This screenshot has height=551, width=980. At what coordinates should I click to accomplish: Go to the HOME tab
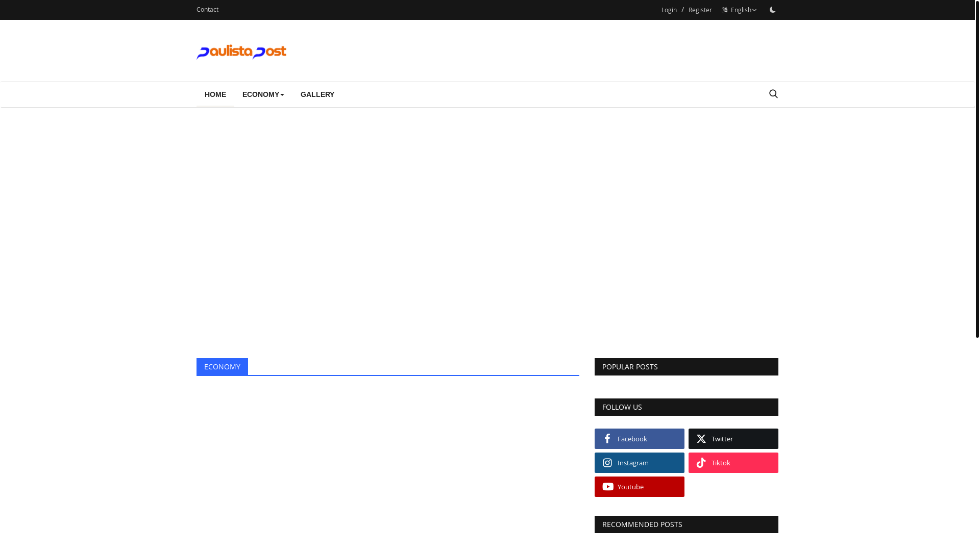(215, 94)
